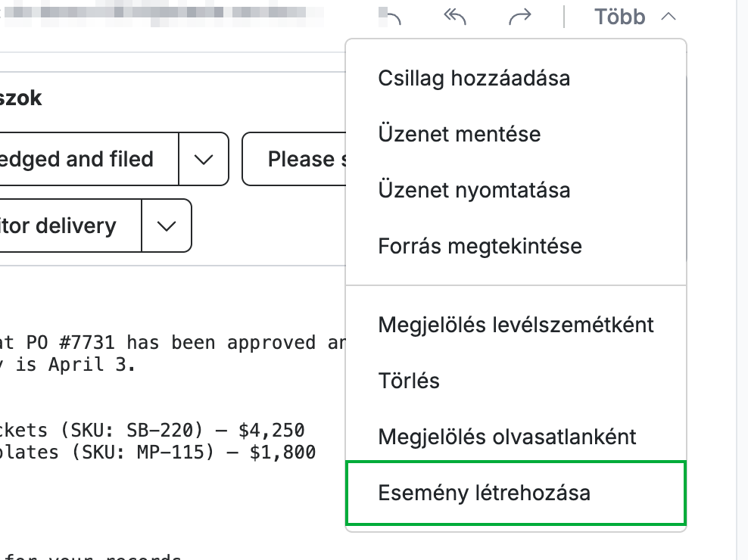Click Esemény létrehozása highlighted item
The image size is (748, 560).
[516, 493]
